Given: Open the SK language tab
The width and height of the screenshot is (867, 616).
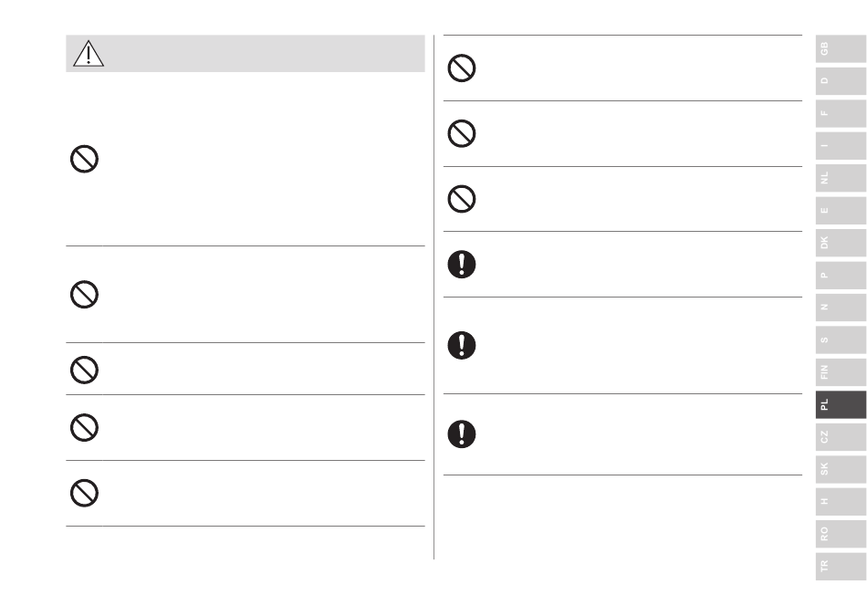Looking at the screenshot, I should 841,469.
